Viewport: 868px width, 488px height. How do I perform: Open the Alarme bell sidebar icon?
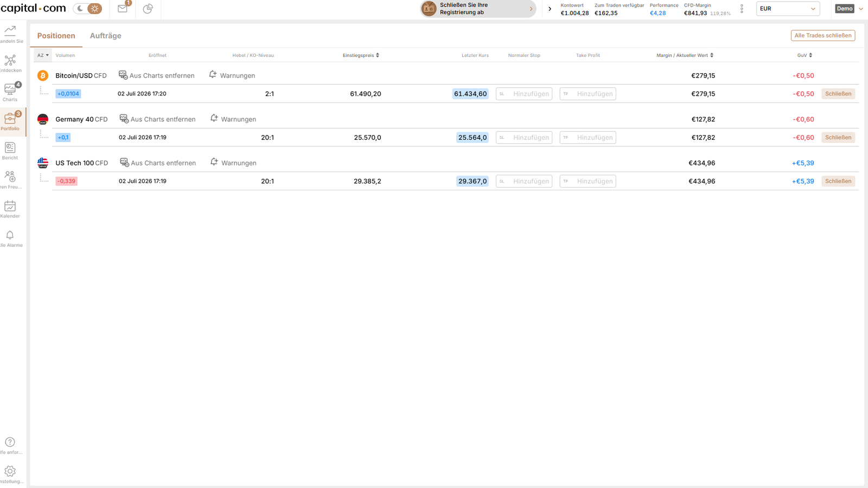10,235
